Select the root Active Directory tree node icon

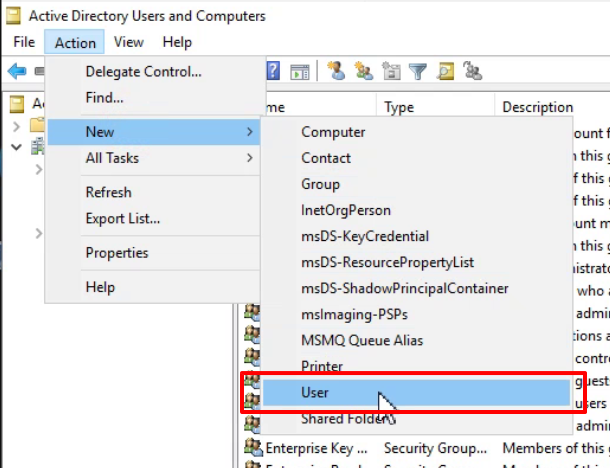click(x=17, y=104)
